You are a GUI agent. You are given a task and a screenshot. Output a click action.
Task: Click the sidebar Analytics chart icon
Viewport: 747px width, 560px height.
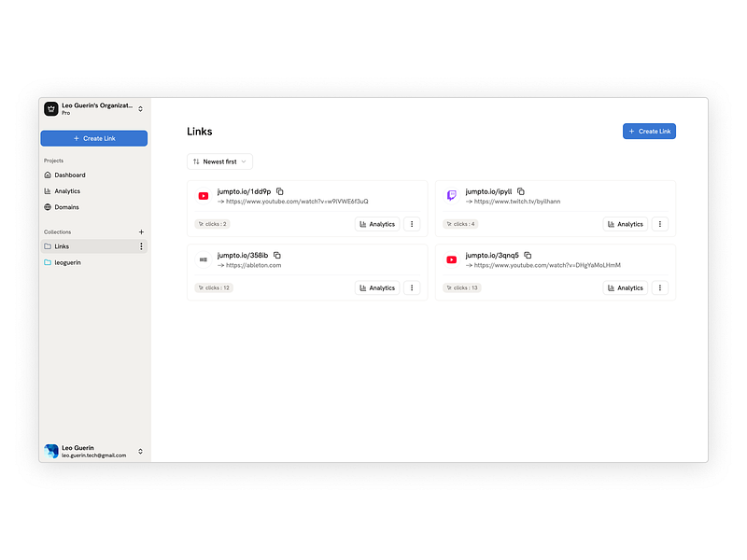click(x=48, y=191)
